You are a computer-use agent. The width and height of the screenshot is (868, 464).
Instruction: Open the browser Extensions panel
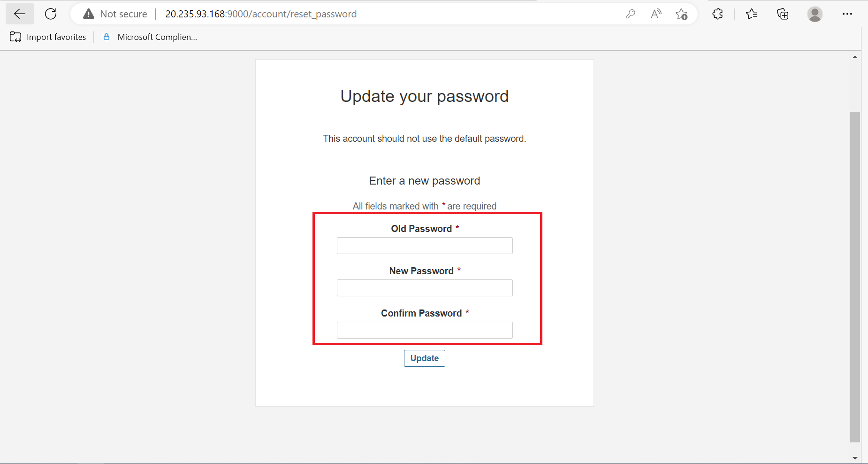point(717,14)
